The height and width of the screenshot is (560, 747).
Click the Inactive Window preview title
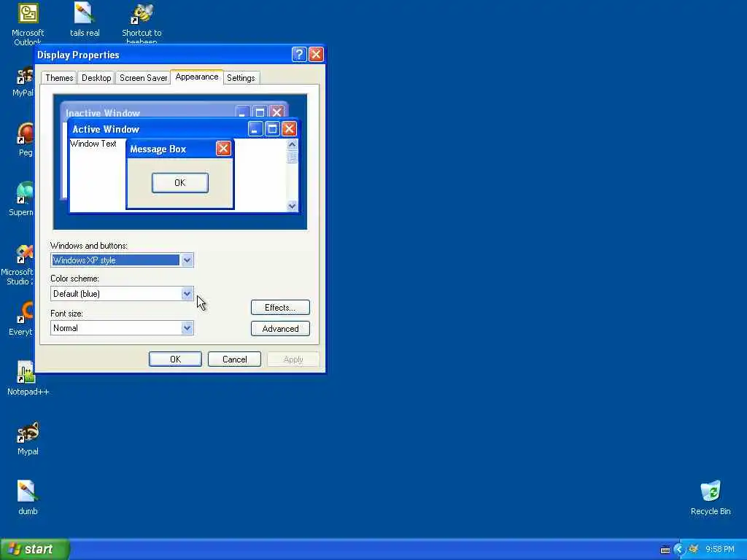click(x=102, y=113)
